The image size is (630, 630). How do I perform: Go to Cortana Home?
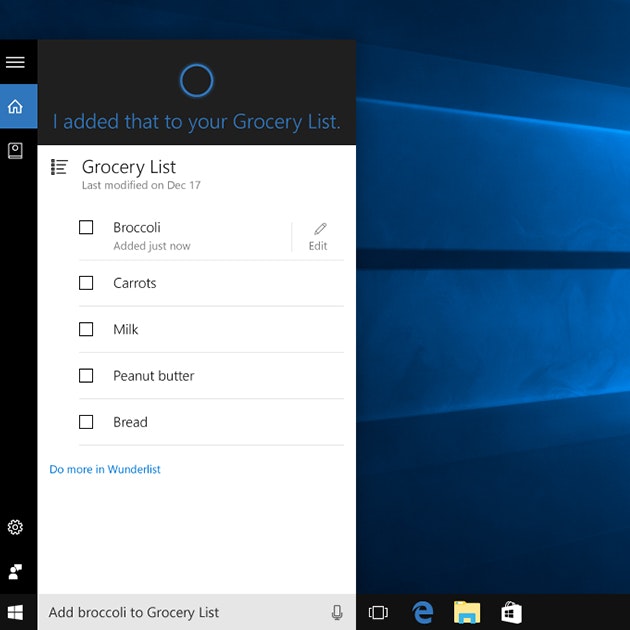click(15, 107)
